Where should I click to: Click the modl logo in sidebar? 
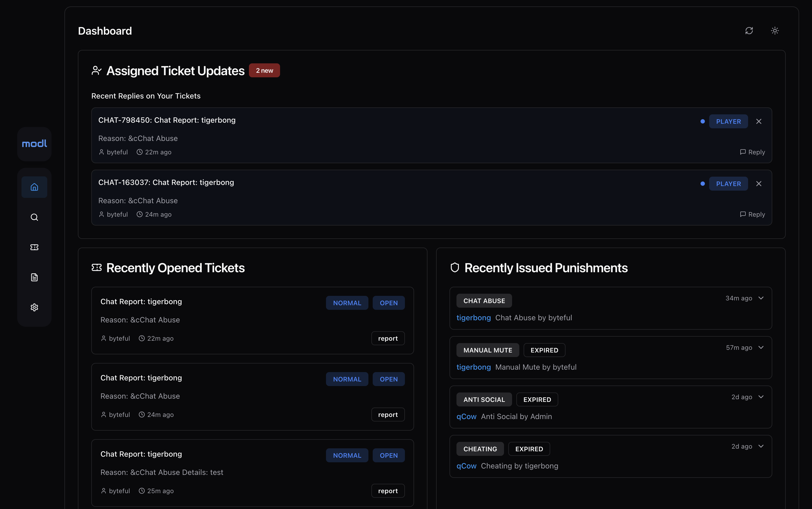(x=34, y=144)
